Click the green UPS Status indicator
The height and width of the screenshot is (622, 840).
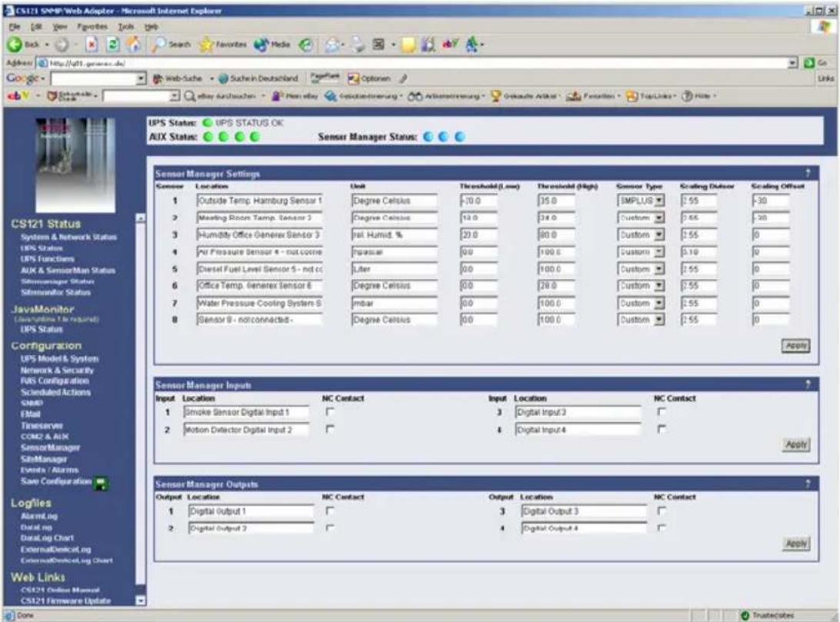(x=208, y=123)
